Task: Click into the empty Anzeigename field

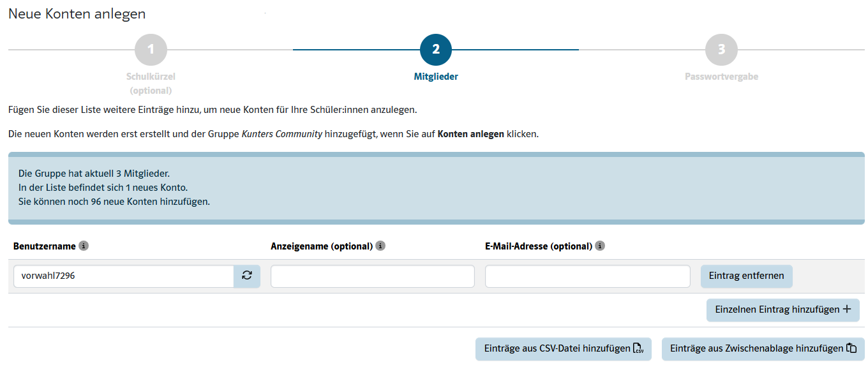Action: [373, 276]
